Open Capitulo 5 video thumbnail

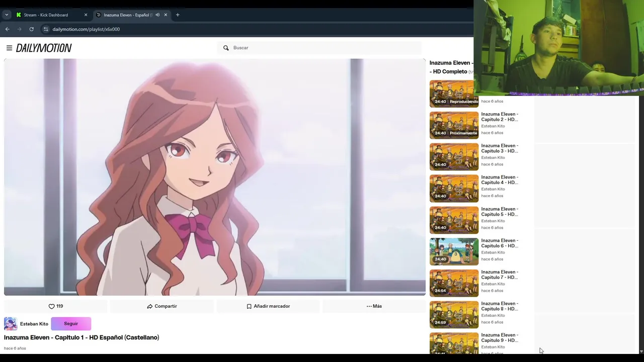coord(454,220)
